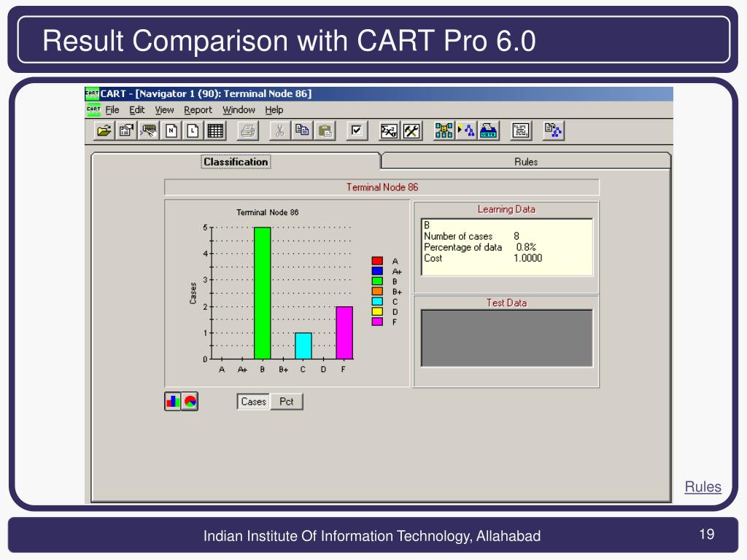Click the printer icon in toolbar

tap(248, 131)
